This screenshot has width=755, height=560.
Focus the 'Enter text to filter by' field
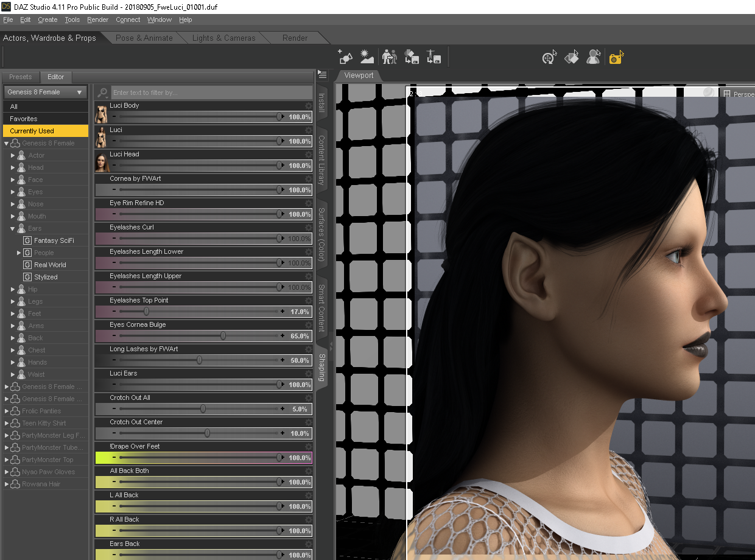click(x=211, y=93)
